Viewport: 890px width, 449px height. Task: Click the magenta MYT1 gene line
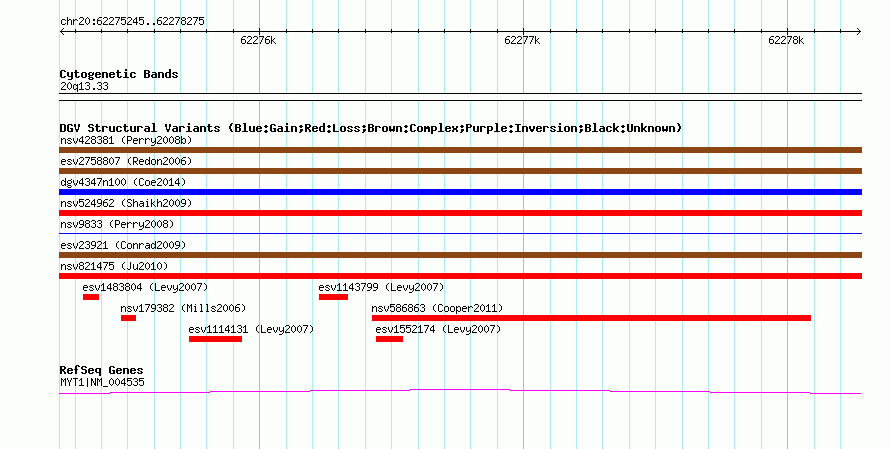pyautogui.click(x=460, y=391)
